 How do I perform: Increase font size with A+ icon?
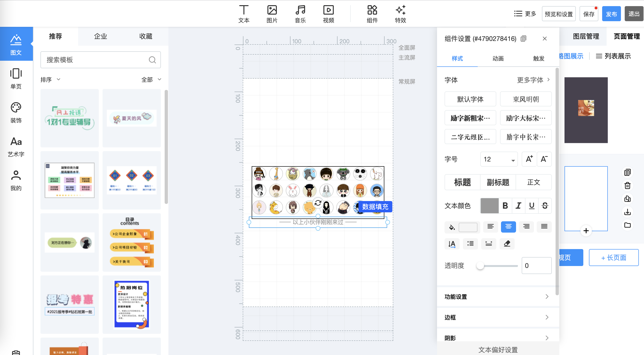pos(529,159)
